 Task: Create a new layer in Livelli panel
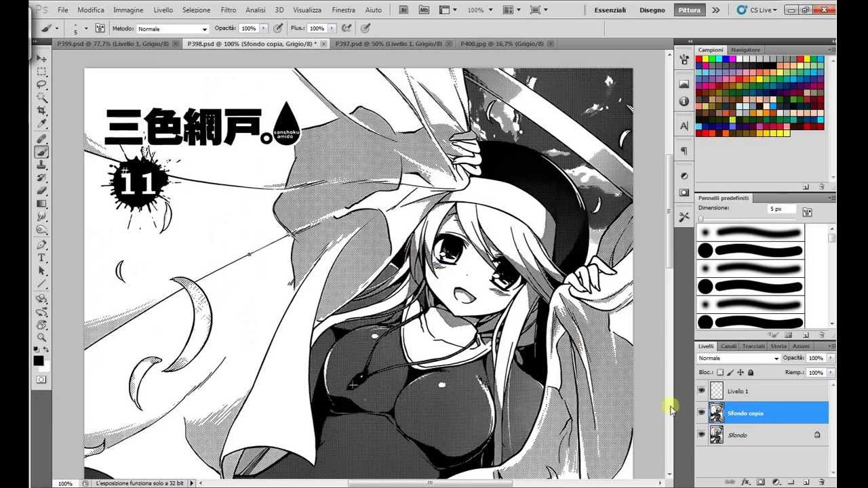pyautogui.click(x=806, y=481)
